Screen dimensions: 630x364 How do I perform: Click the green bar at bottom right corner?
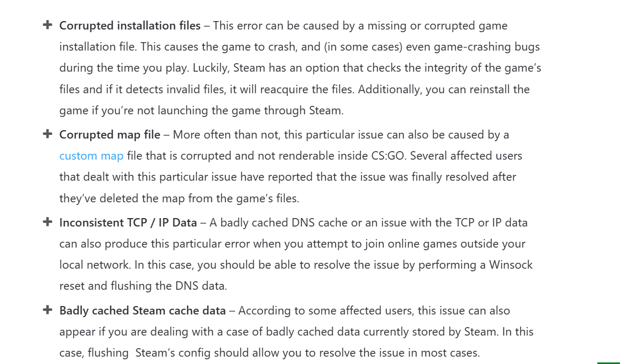[x=608, y=363]
